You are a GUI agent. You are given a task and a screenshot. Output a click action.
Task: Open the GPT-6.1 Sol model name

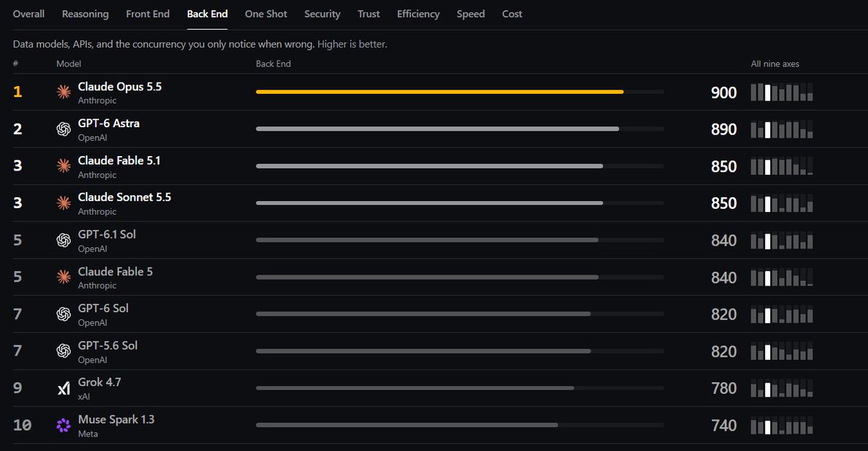[x=107, y=234]
